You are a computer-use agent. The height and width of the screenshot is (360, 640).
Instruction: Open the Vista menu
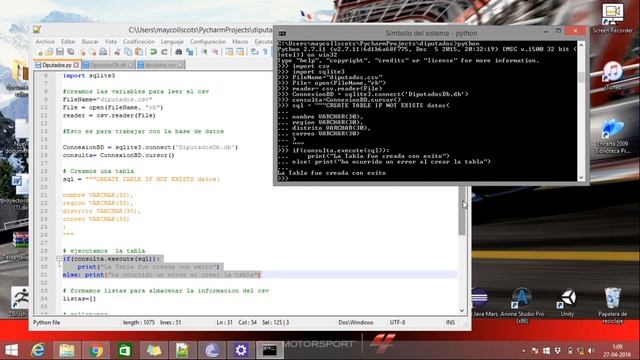pyautogui.click(x=111, y=42)
